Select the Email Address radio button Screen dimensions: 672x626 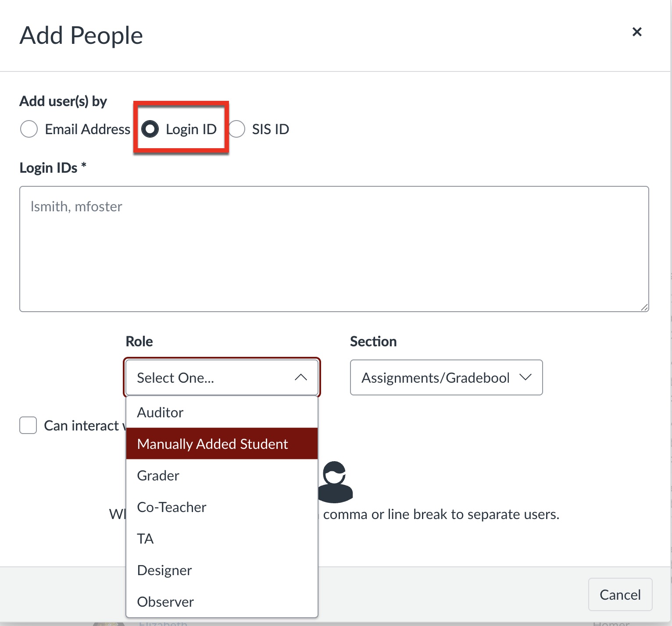point(29,129)
